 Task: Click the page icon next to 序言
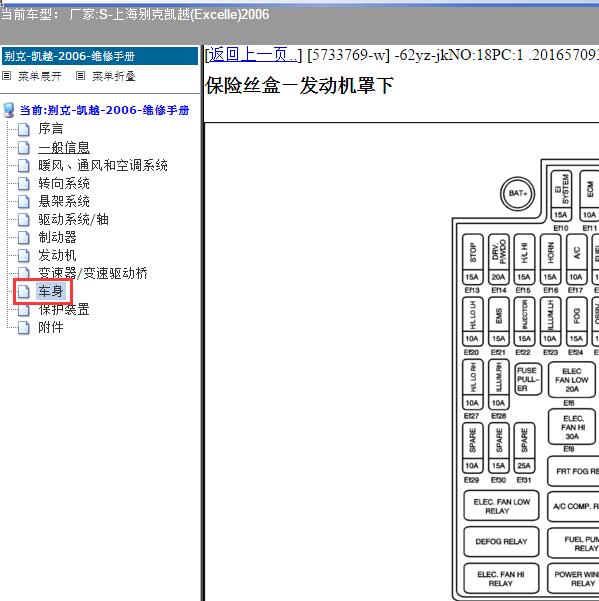coord(24,129)
